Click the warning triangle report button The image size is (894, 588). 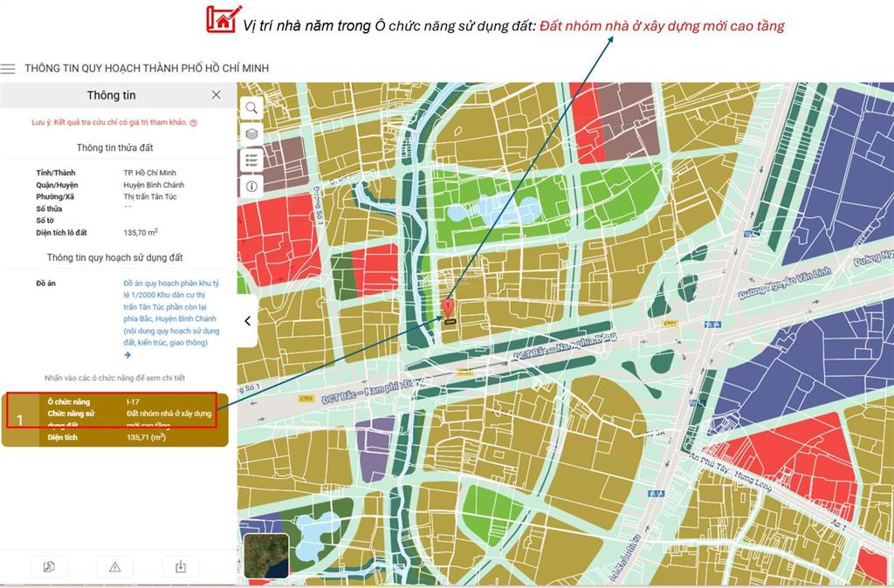click(114, 566)
